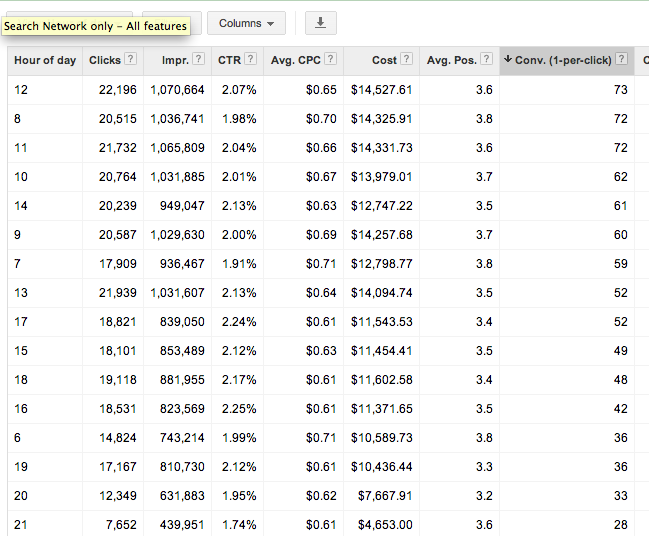The height and width of the screenshot is (536, 649).
Task: Click conversions value 28
Action: click(620, 524)
